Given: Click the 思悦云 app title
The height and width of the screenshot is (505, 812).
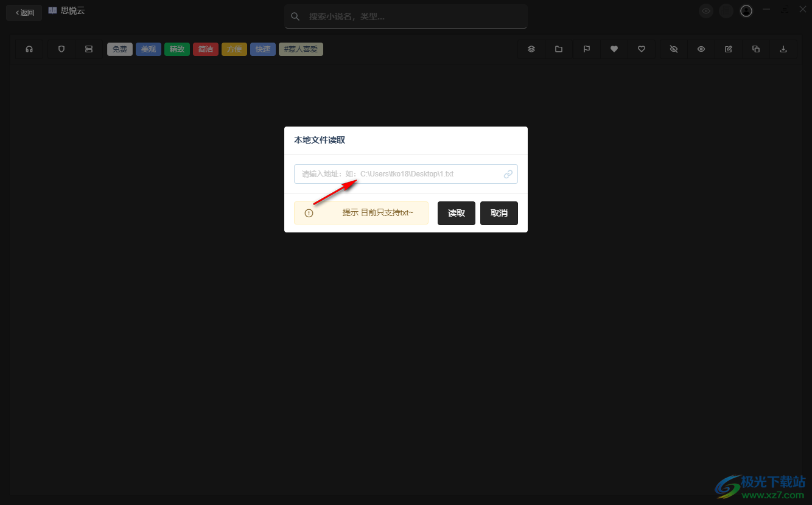Looking at the screenshot, I should click(x=72, y=11).
